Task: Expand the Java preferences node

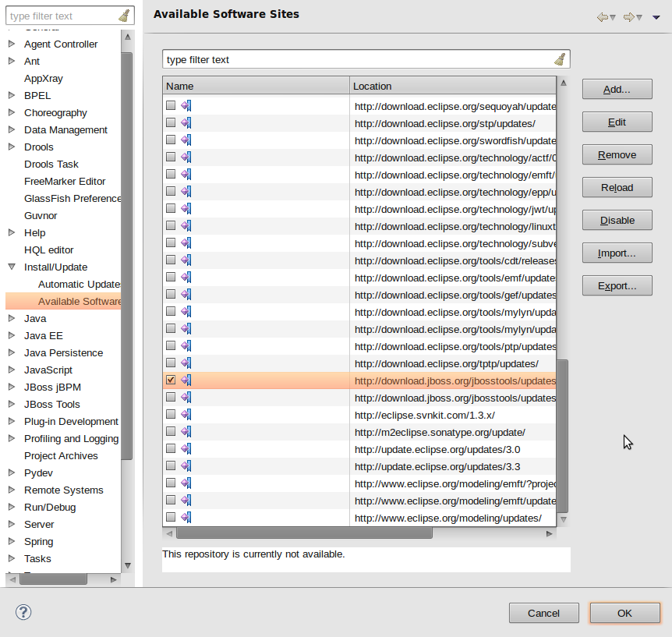Action: pos(12,318)
